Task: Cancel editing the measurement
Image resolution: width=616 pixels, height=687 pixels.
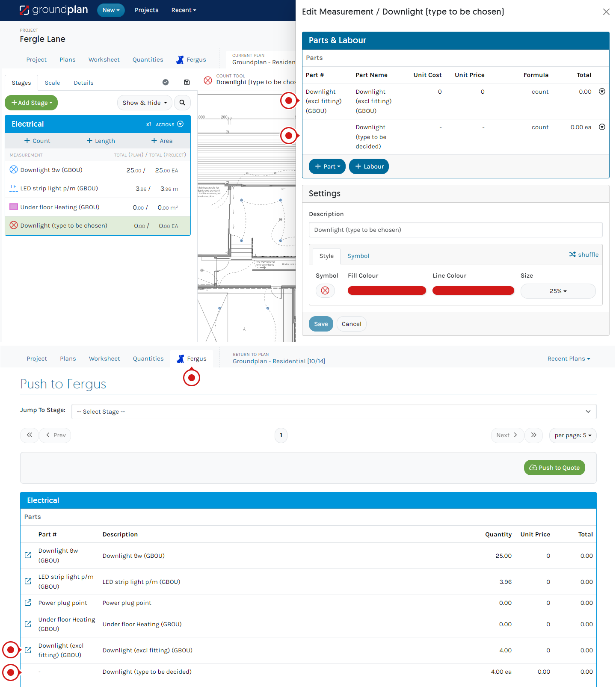Action: [x=351, y=324]
